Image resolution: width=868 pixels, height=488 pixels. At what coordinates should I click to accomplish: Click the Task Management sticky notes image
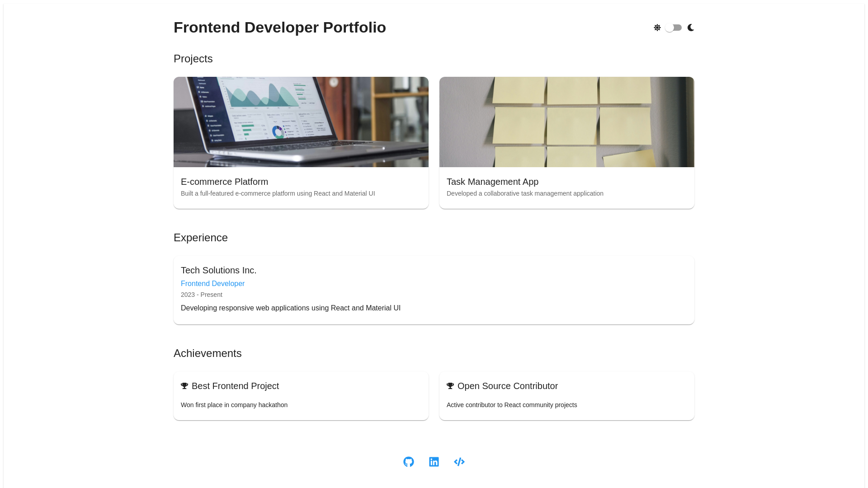(x=567, y=122)
